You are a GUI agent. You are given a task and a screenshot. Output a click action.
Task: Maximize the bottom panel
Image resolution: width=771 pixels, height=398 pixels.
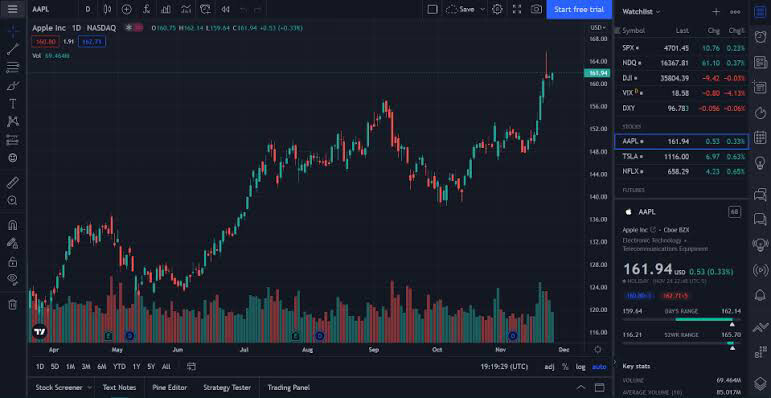(x=599, y=387)
